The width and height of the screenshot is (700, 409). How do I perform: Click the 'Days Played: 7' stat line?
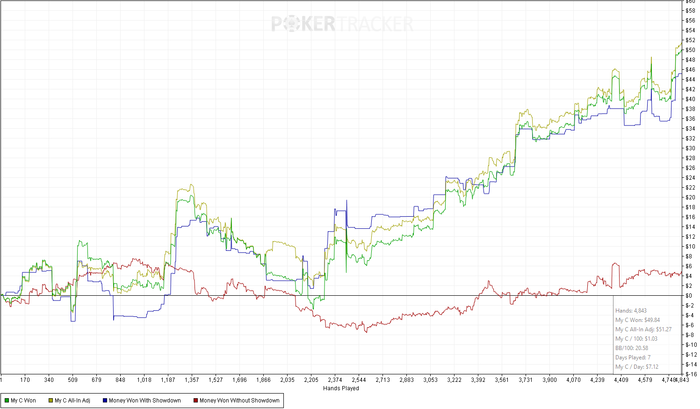[633, 358]
